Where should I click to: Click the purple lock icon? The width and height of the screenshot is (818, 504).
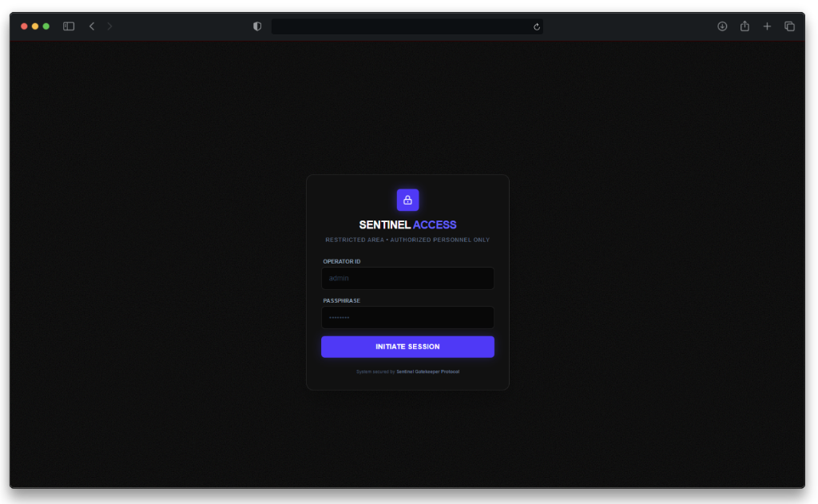(x=407, y=200)
